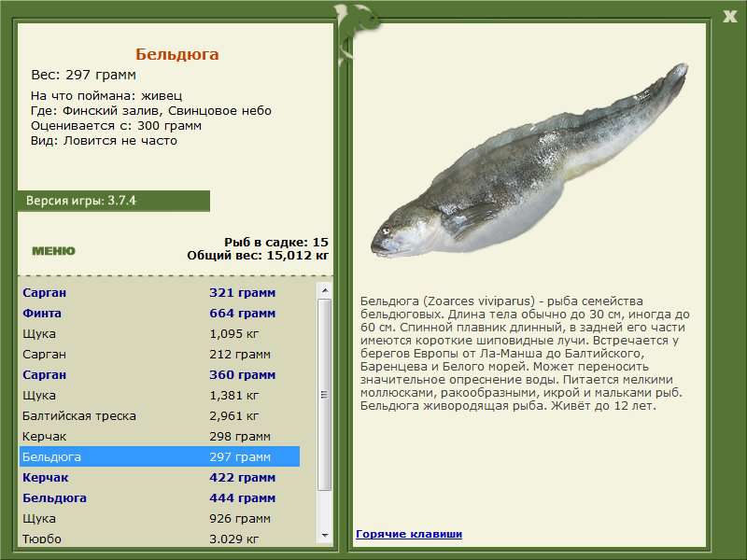Open the Горячие клавиши link
The width and height of the screenshot is (747, 560).
click(409, 534)
